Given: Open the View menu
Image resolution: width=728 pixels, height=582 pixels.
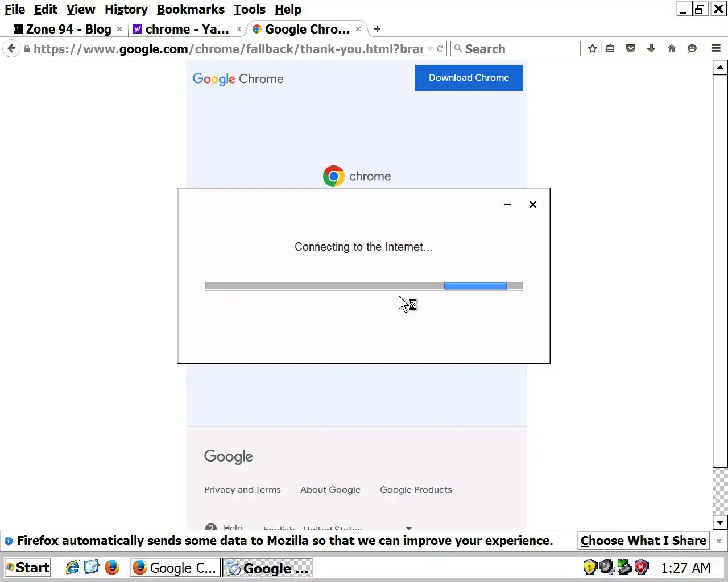Looking at the screenshot, I should coord(81,10).
